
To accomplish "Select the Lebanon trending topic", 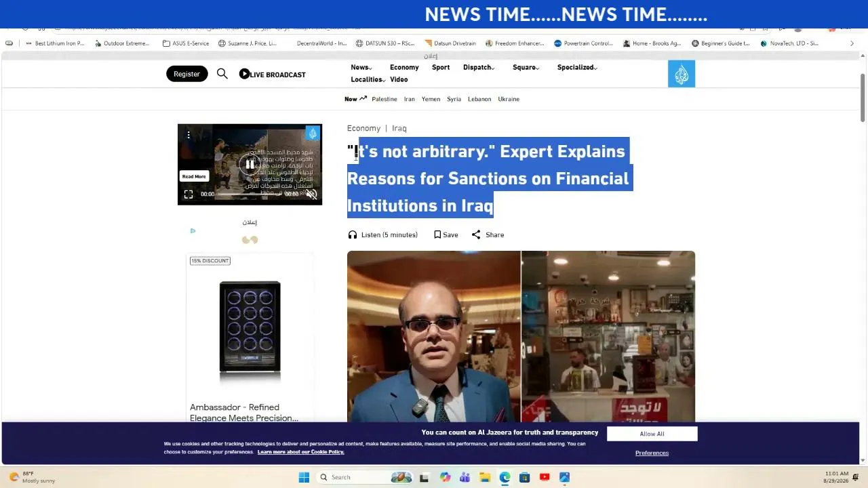I will click(x=479, y=99).
